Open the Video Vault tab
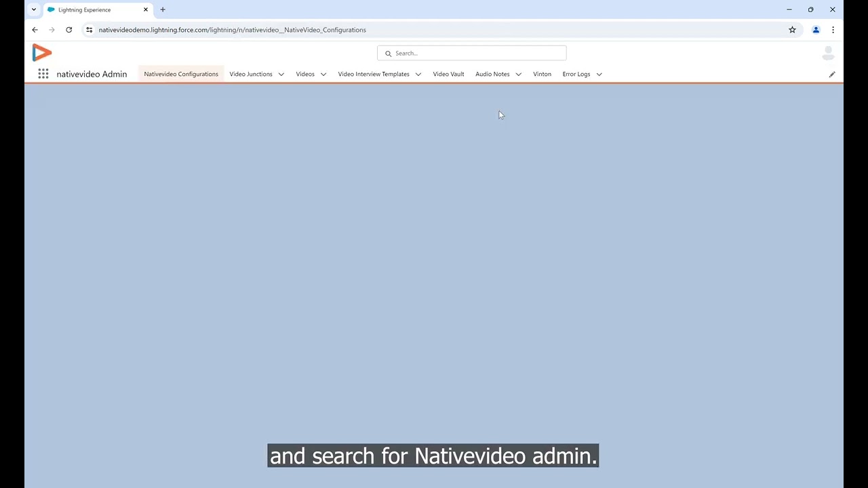Image resolution: width=868 pixels, height=488 pixels. pos(448,74)
